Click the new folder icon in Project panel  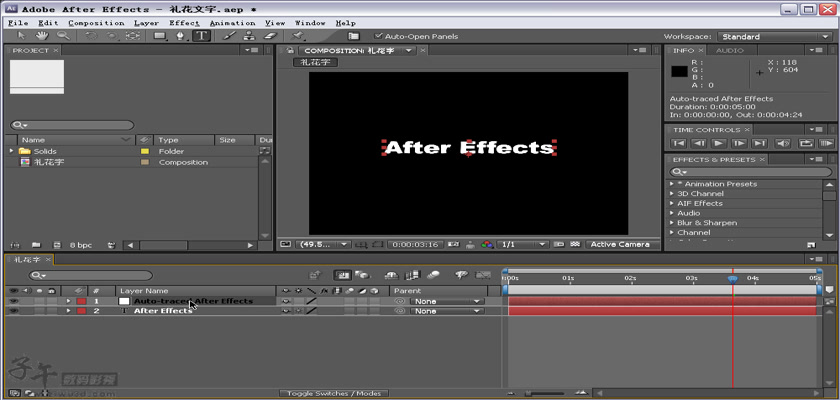[36, 245]
